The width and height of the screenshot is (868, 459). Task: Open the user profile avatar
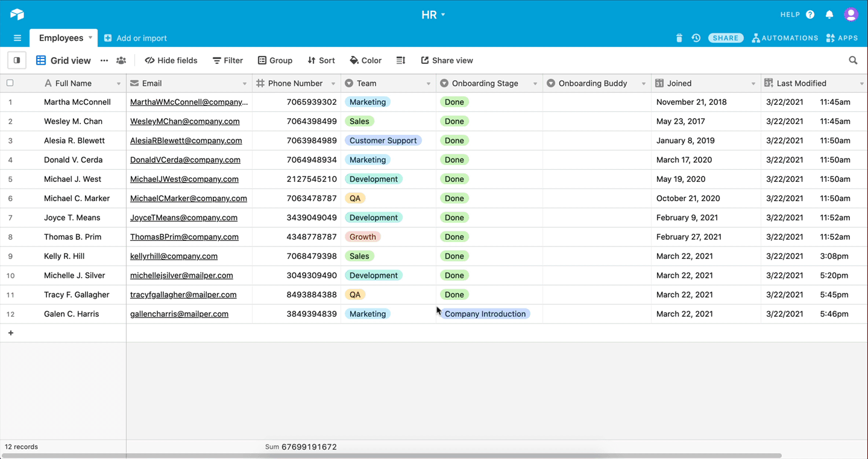pyautogui.click(x=851, y=14)
